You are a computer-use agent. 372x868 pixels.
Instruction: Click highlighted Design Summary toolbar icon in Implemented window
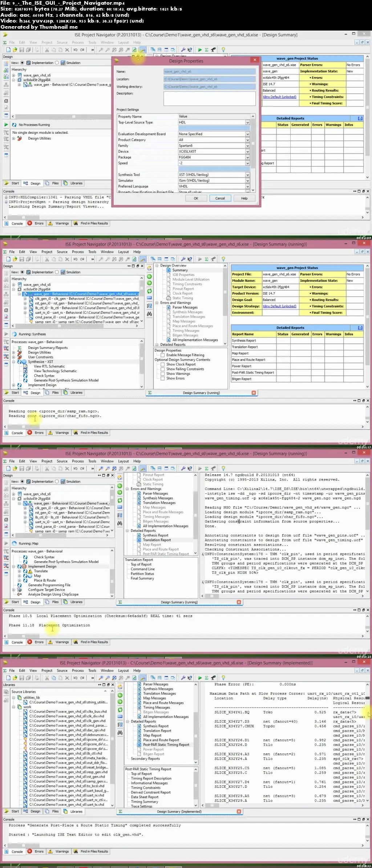[x=143, y=678]
